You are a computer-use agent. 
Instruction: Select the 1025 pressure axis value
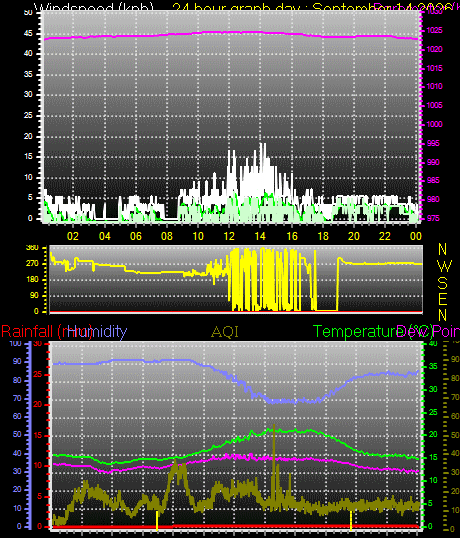[x=434, y=31]
